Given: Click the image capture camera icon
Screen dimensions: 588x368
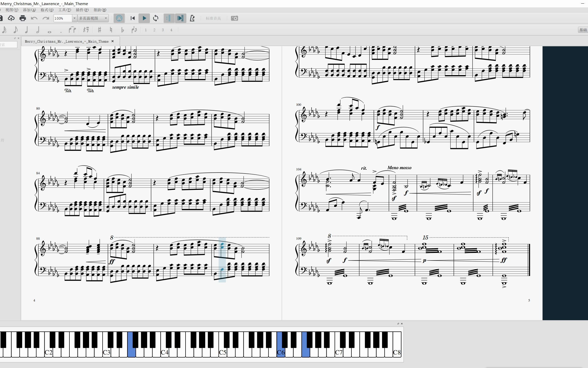Looking at the screenshot, I should pos(234,18).
